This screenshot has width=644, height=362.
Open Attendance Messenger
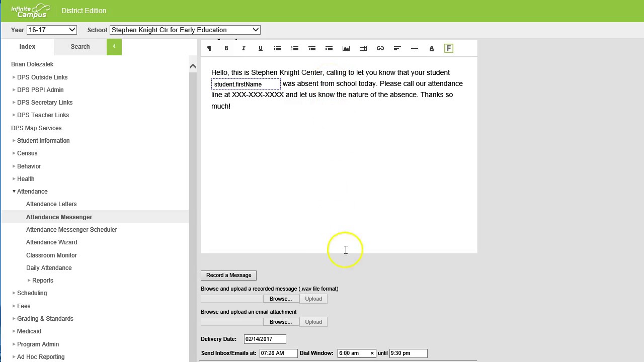(59, 217)
